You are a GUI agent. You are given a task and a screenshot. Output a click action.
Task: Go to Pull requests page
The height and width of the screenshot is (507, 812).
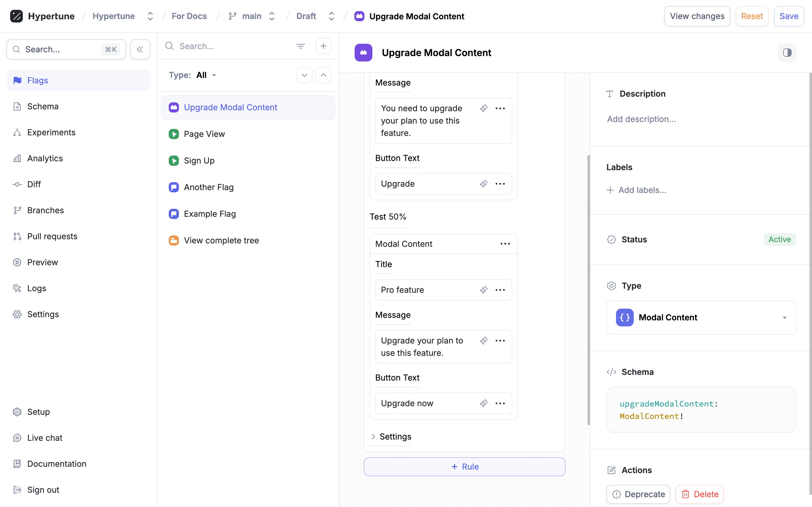coord(52,236)
